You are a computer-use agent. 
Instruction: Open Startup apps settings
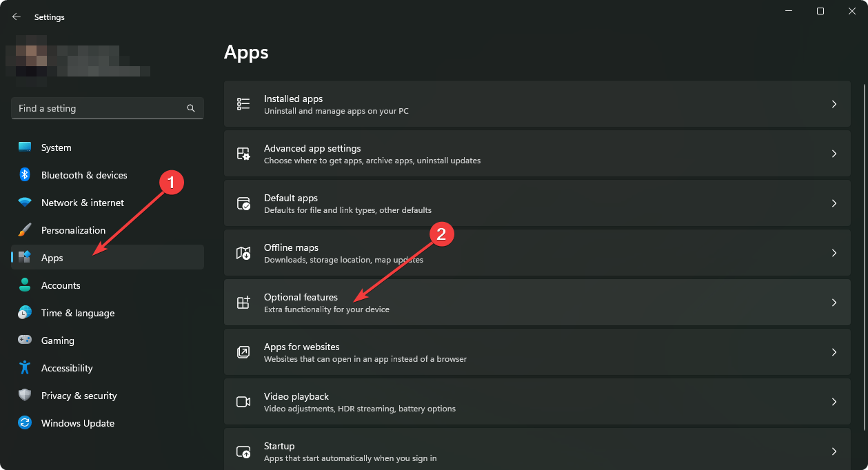(537, 449)
